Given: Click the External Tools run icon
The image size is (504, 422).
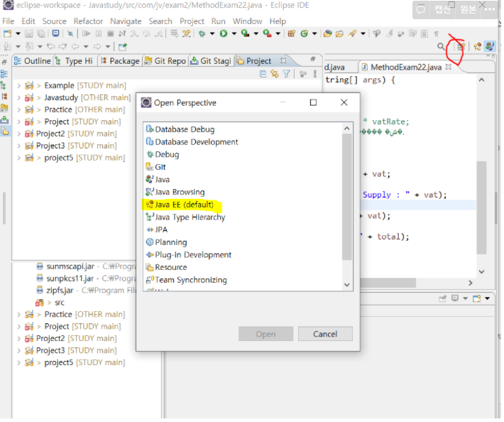Looking at the screenshot, I should tap(267, 33).
